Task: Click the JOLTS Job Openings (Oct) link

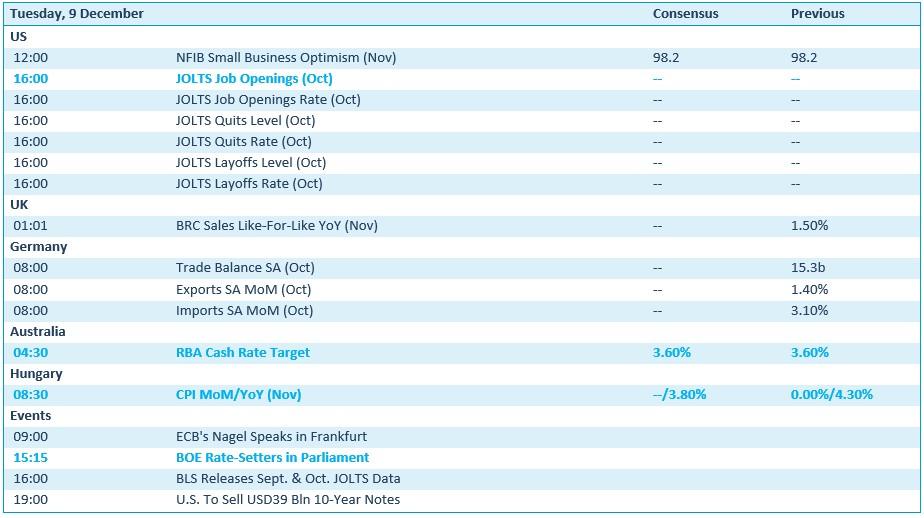Action: point(254,78)
